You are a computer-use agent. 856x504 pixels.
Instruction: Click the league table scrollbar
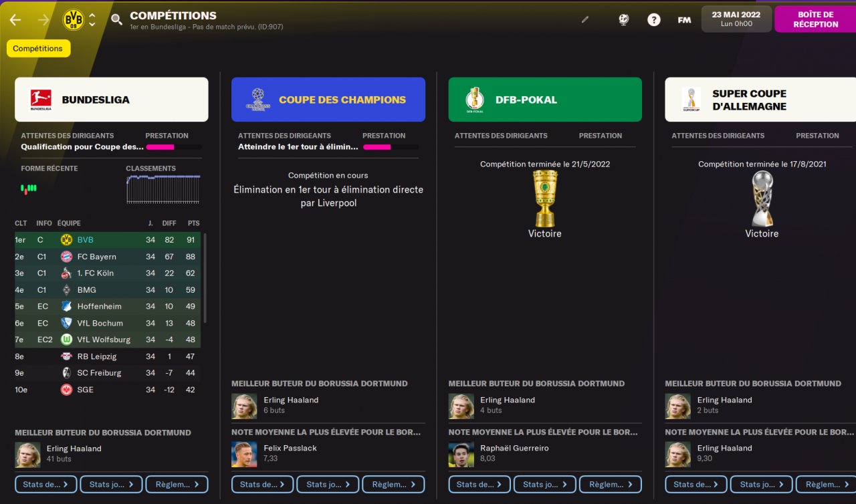pyautogui.click(x=205, y=277)
